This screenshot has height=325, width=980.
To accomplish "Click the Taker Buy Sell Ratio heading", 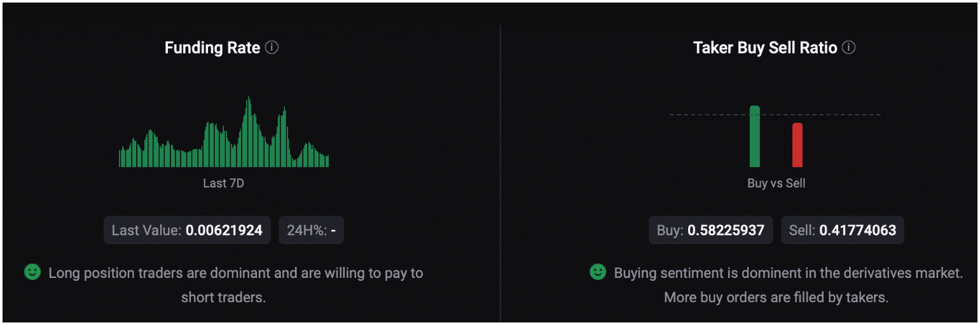I will pos(765,48).
